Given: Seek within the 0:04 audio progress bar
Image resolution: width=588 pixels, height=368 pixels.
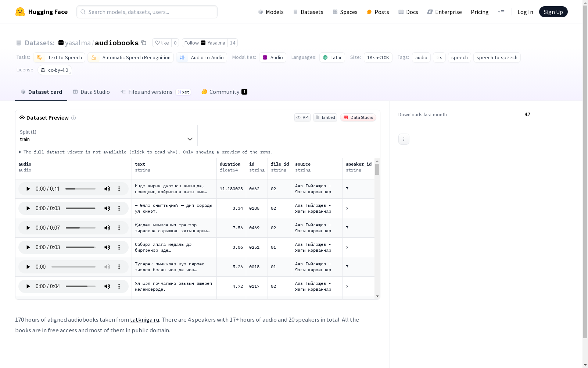Looking at the screenshot, I should click(x=80, y=286).
